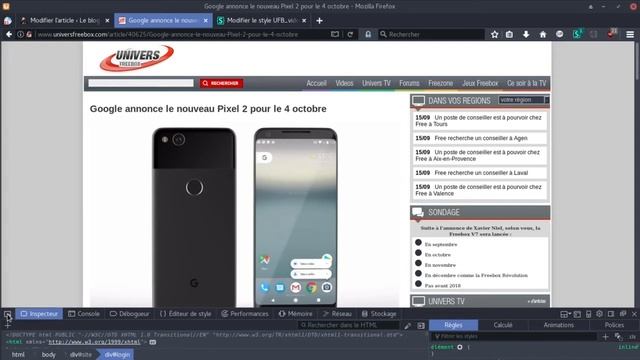Open the downloads arrow icon
Viewport: 640px width, 360px height.
(526, 35)
